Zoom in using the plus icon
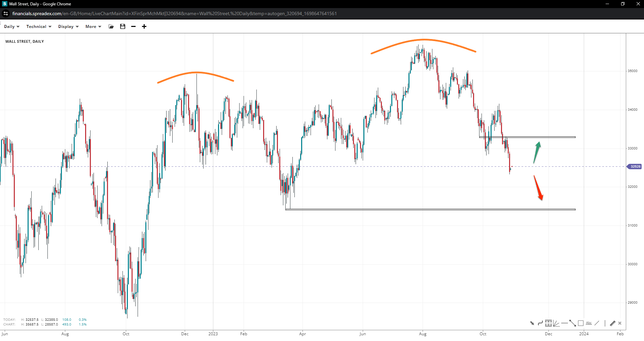The height and width of the screenshot is (341, 644). 144,27
